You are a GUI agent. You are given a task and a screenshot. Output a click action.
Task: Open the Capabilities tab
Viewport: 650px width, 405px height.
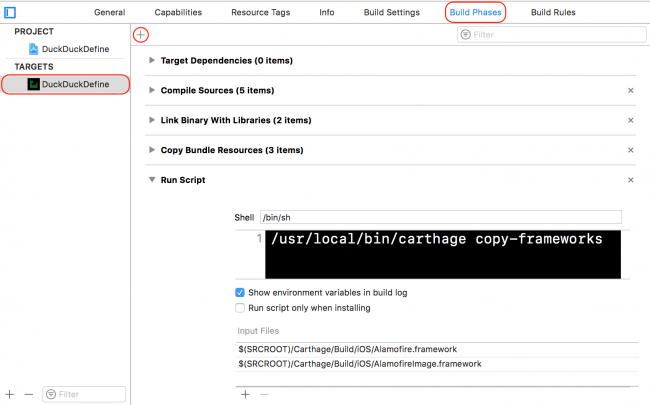coord(178,12)
